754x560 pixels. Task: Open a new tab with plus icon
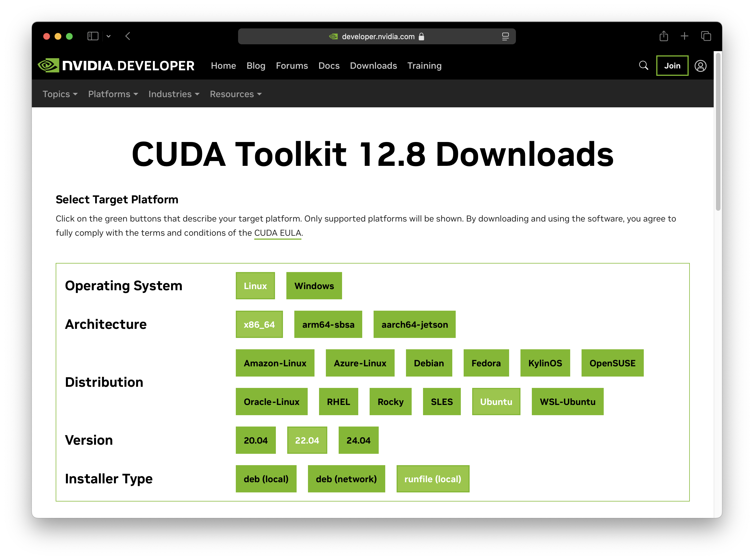click(684, 36)
